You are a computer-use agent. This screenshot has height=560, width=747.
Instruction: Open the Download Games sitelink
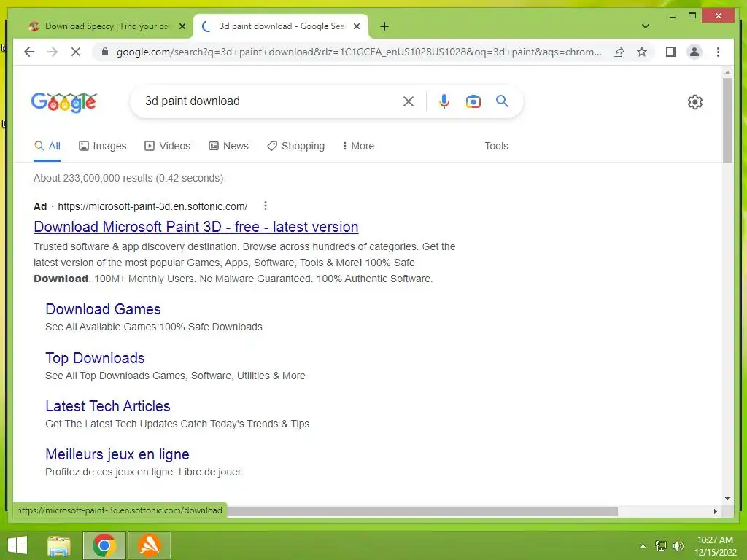tap(103, 309)
